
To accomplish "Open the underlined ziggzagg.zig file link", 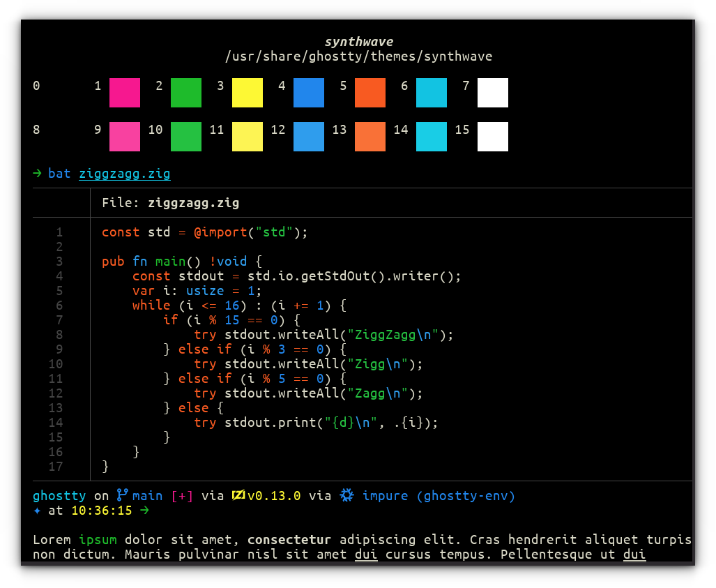I will point(125,174).
